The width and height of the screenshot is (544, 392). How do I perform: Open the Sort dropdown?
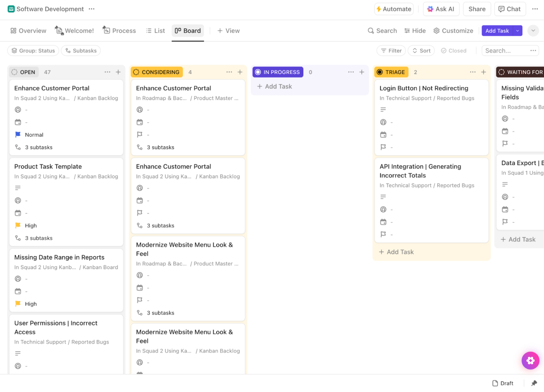[421, 50]
